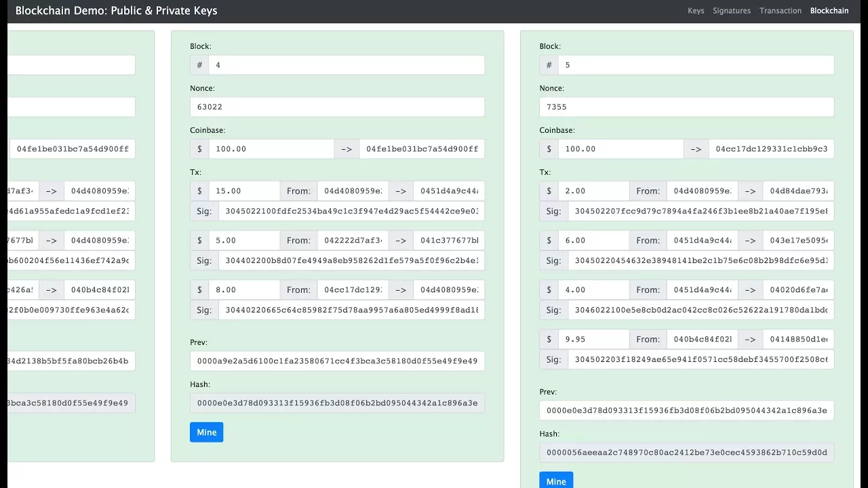Click the # prefix of block 5
This screenshot has height=488, width=868.
549,65
